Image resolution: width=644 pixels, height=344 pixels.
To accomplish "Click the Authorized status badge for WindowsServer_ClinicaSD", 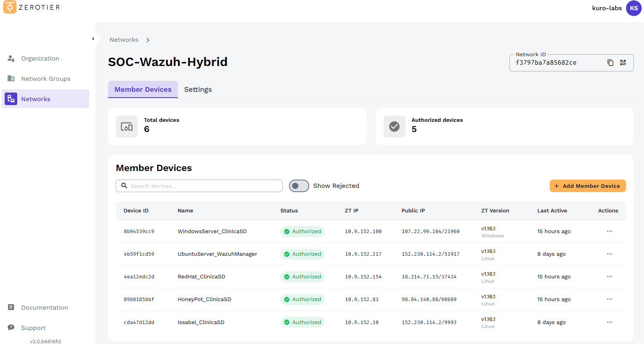I will [x=302, y=231].
